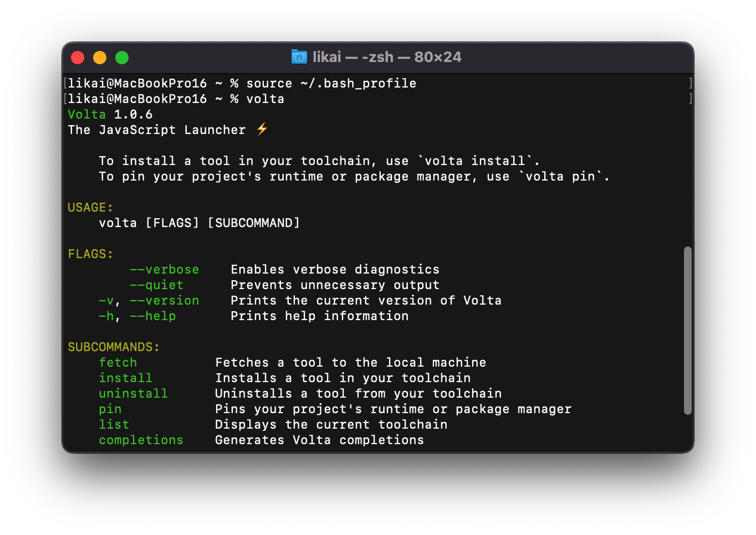The width and height of the screenshot is (756, 535).
Task: Click the yellow minimize traffic-light button
Action: [x=100, y=57]
